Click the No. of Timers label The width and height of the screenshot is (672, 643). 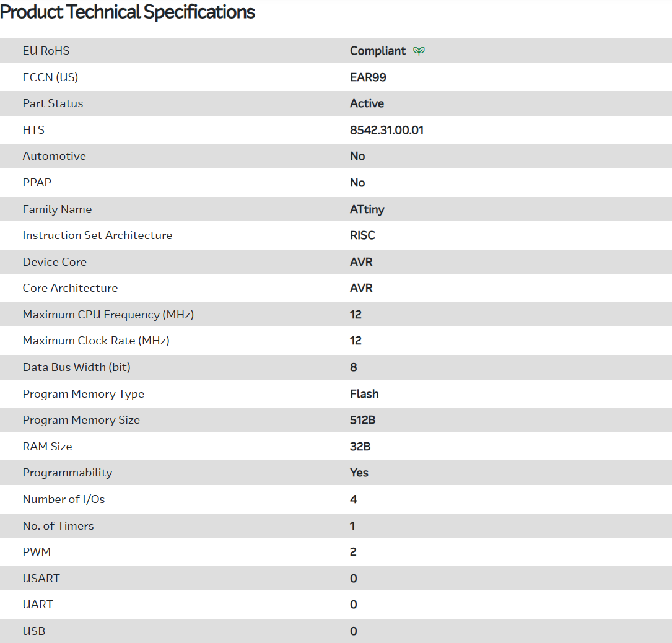(58, 526)
